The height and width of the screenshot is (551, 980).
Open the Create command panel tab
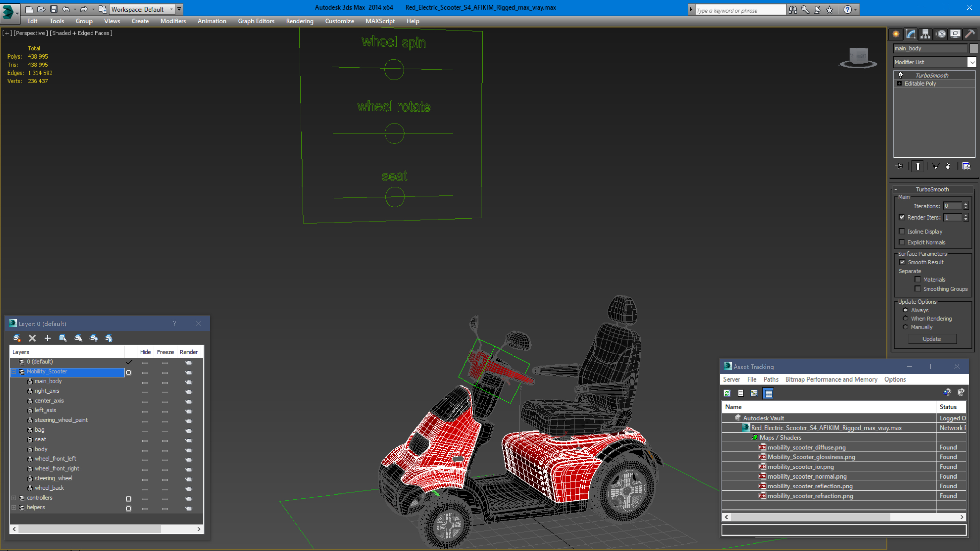(896, 34)
